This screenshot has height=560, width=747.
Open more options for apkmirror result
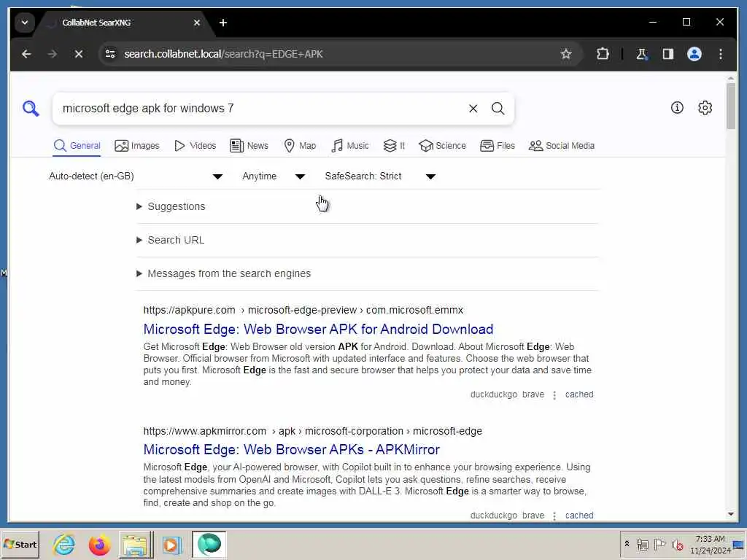(x=554, y=516)
